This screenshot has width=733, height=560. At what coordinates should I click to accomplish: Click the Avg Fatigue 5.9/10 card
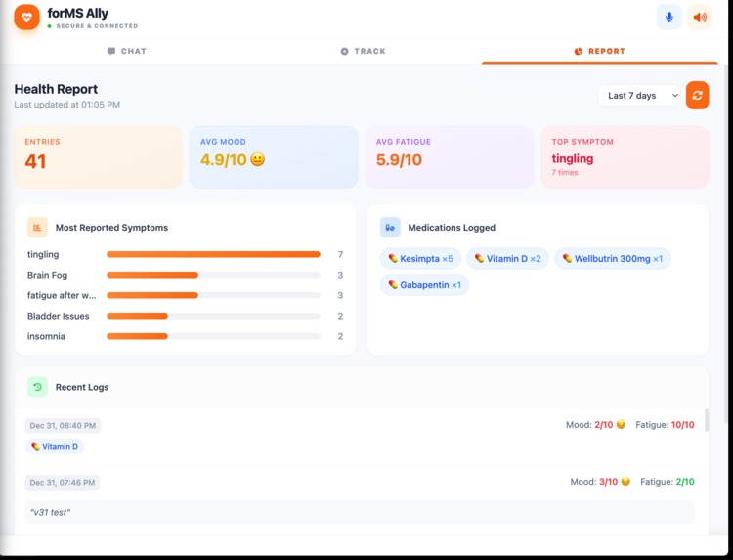pyautogui.click(x=450, y=157)
